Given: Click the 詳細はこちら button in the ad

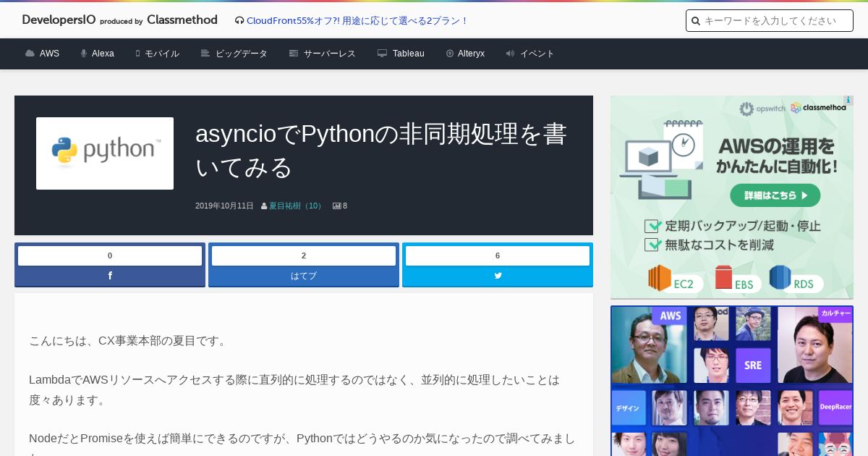Looking at the screenshot, I should 775,195.
